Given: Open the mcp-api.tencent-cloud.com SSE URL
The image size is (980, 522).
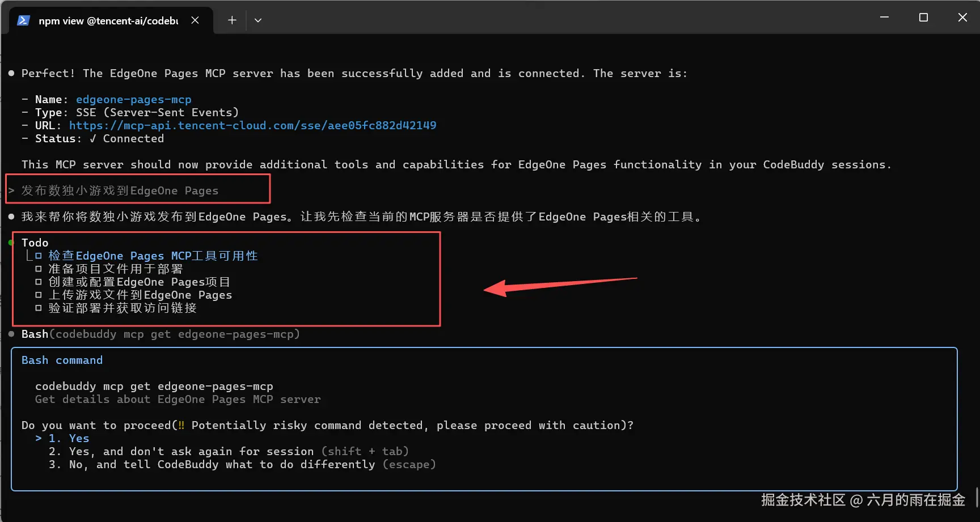Looking at the screenshot, I should pos(253,125).
